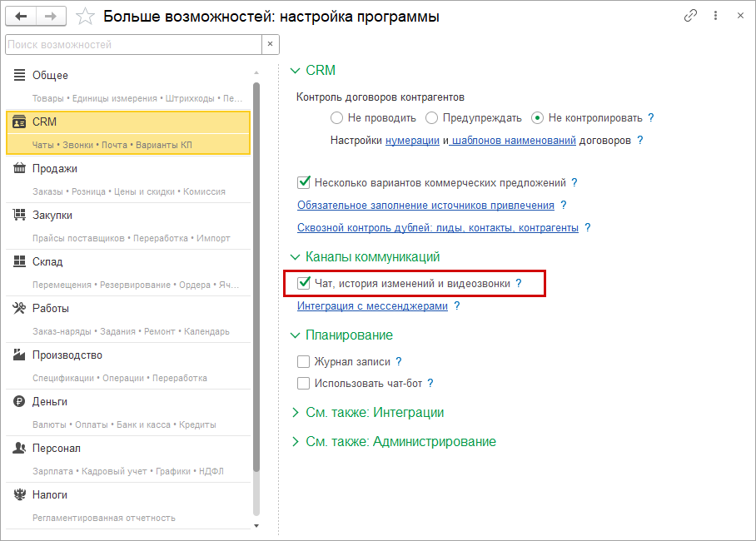Collapse the CRM section

click(295, 71)
